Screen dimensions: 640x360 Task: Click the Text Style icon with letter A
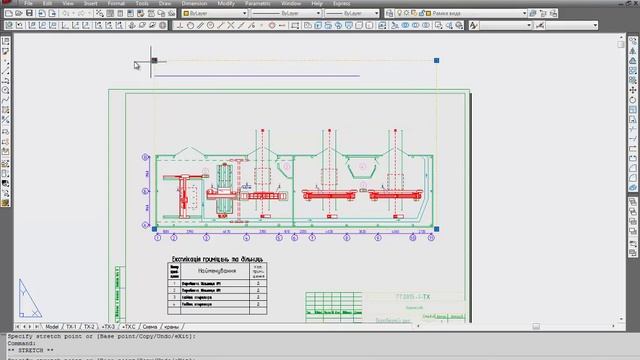pos(473,25)
